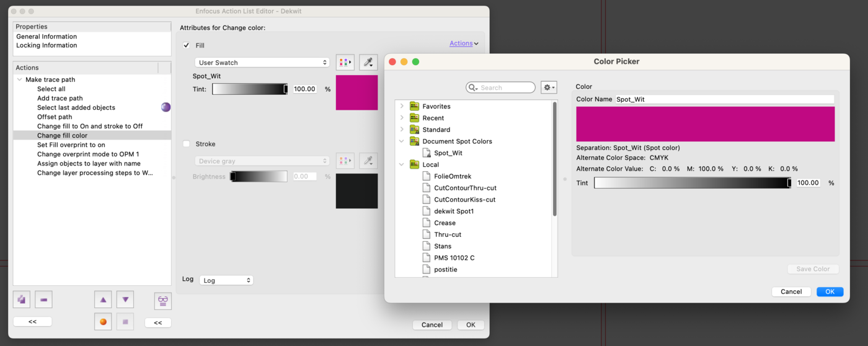The height and width of the screenshot is (346, 868).
Task: Click the purple stop square button
Action: coord(125,322)
